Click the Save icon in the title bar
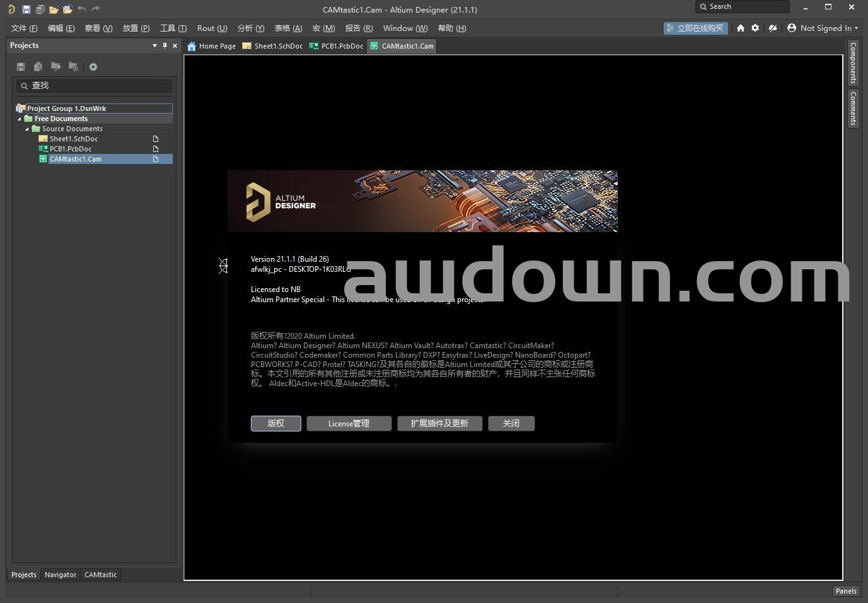The image size is (868, 603). pos(26,9)
